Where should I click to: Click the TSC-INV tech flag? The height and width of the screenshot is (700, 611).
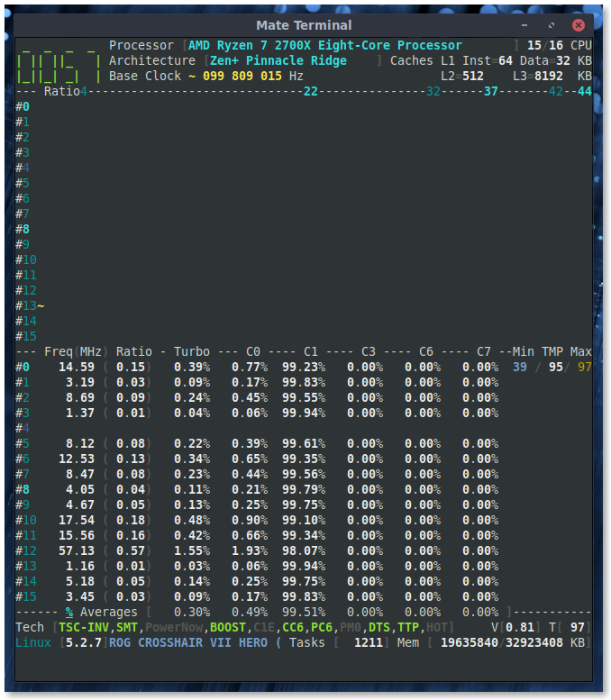(x=84, y=627)
